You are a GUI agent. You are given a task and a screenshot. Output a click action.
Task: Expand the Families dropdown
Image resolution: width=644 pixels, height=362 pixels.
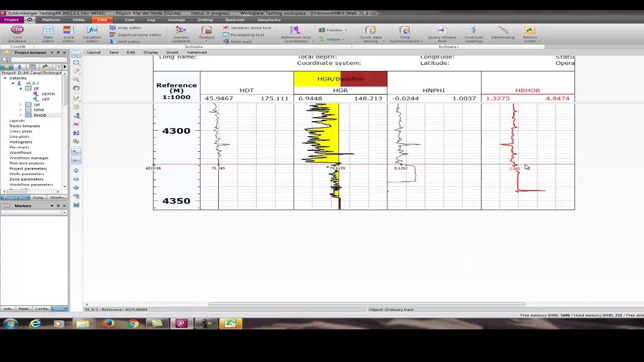(x=333, y=30)
